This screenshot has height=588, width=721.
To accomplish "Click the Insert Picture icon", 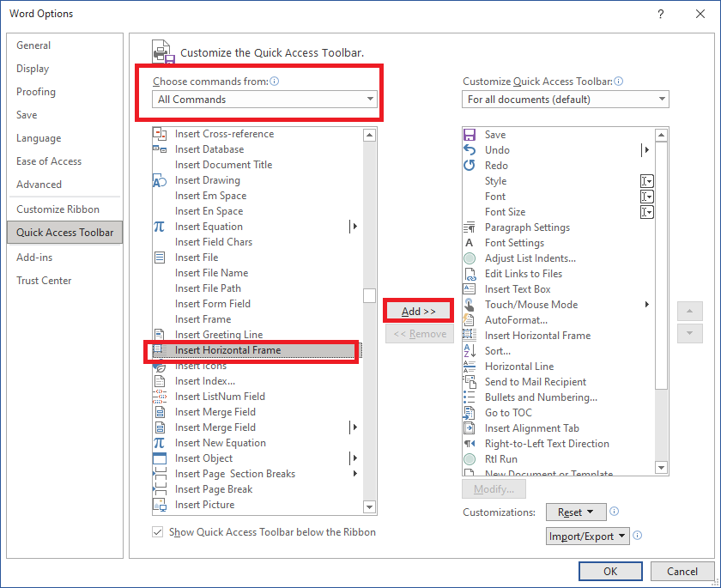I will coord(159,505).
